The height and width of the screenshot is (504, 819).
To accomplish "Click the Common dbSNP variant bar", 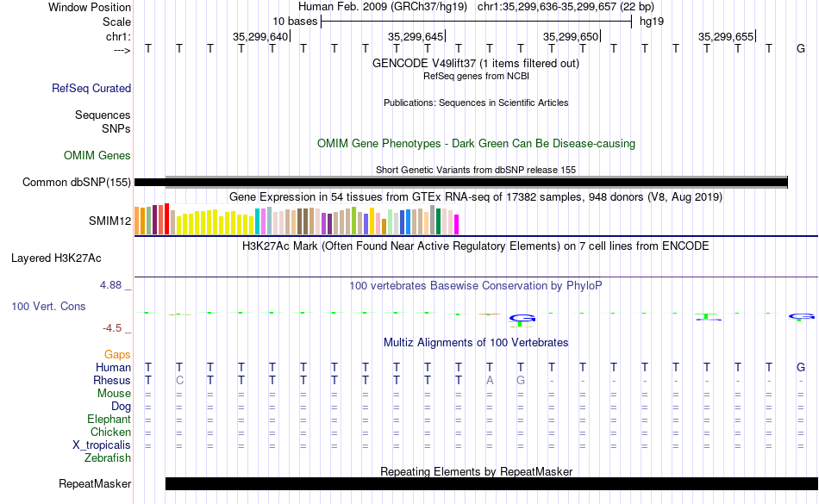I will pyautogui.click(x=460, y=182).
